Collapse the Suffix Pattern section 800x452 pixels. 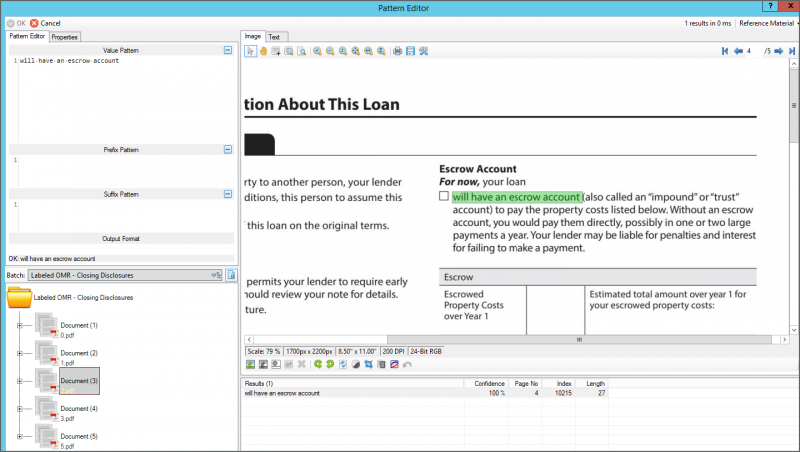[x=228, y=194]
